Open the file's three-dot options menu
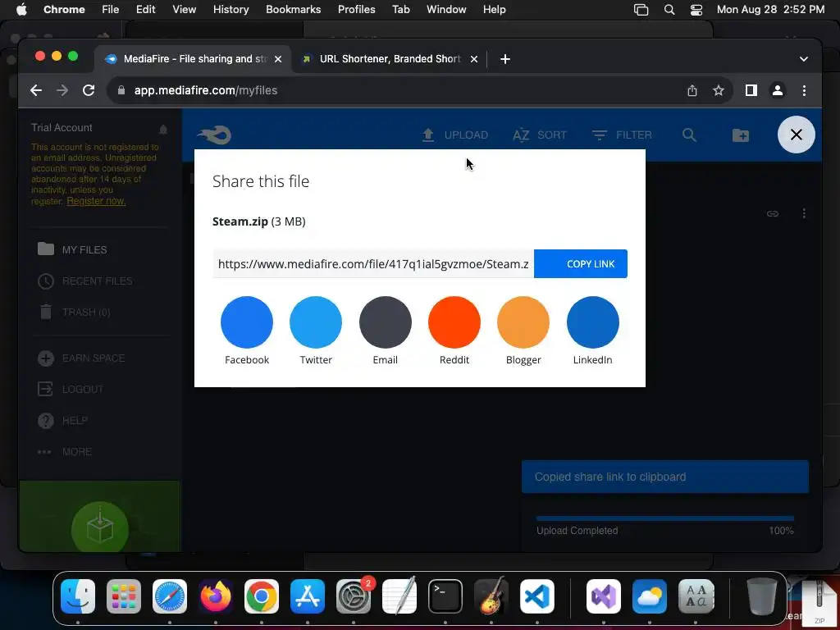 point(804,214)
